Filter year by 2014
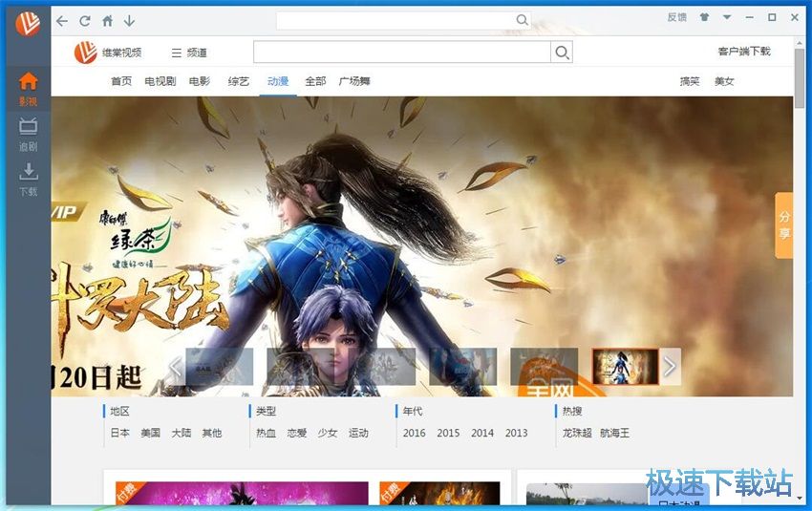The height and width of the screenshot is (511, 812). pos(482,433)
